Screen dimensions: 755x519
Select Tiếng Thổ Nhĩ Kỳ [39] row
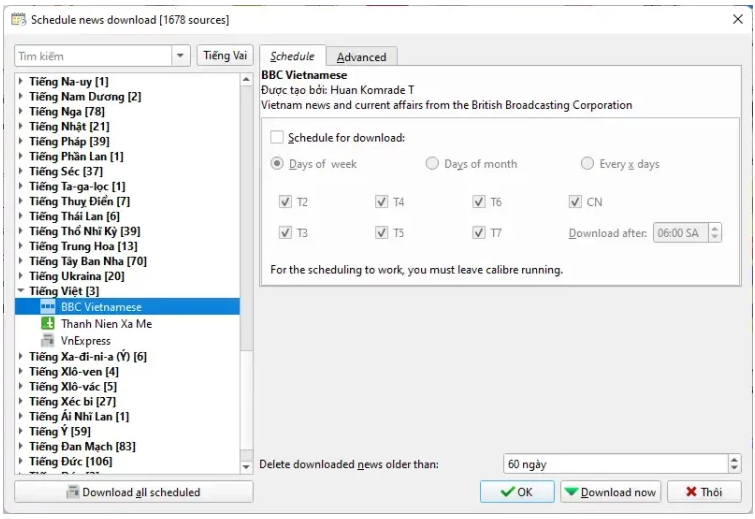click(127, 231)
